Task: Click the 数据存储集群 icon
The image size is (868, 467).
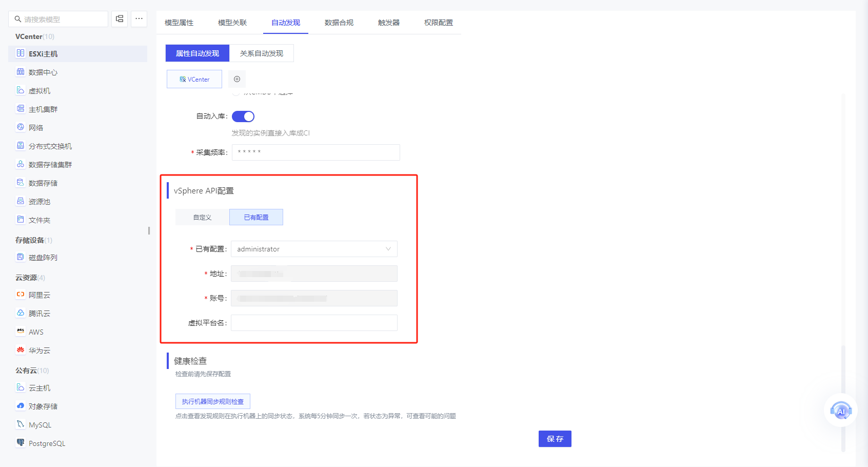Action: tap(21, 164)
